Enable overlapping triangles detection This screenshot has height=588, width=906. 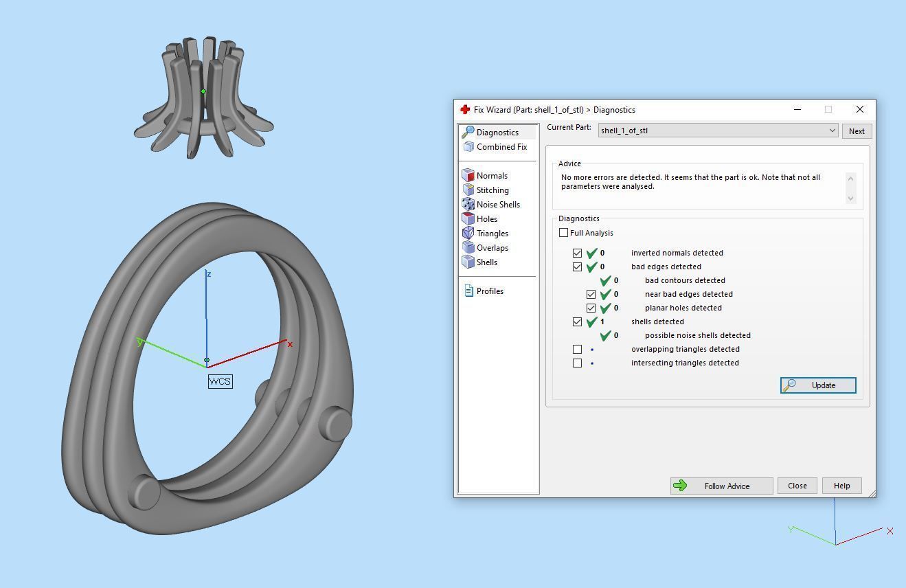pos(578,349)
